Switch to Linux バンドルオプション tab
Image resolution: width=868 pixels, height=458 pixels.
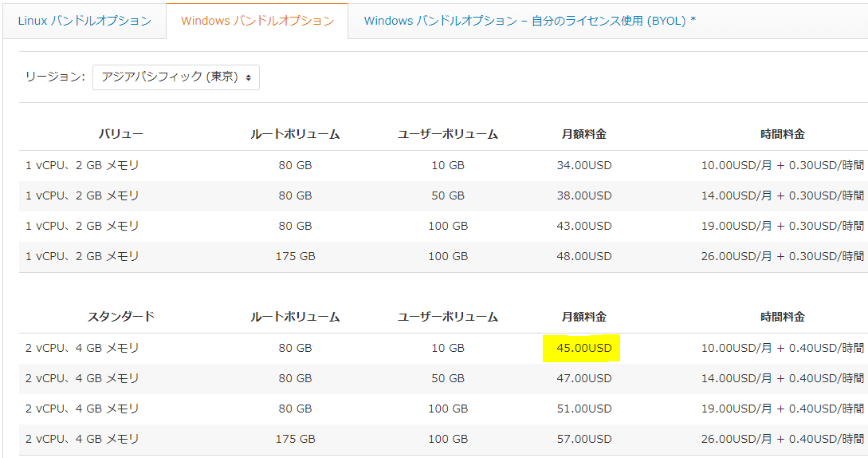coord(84,21)
